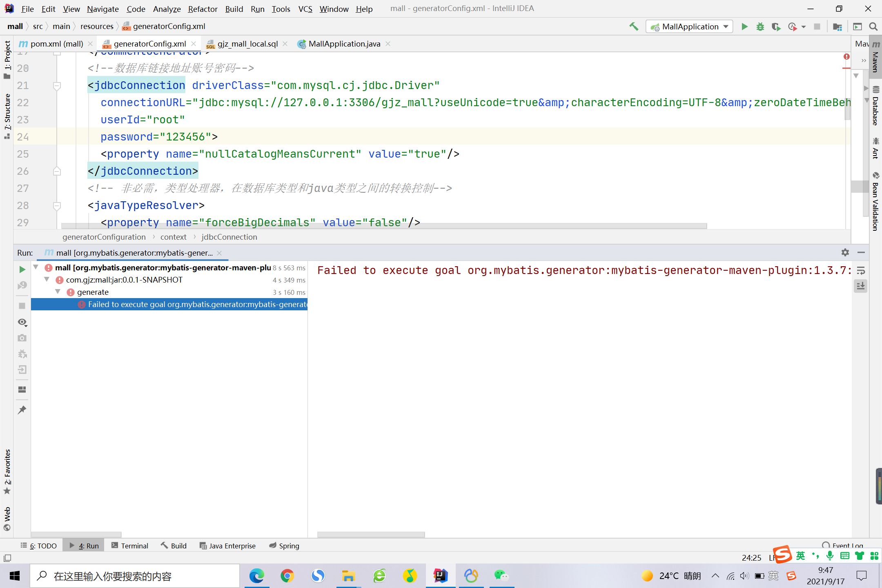Run MallApplication with the green play icon
Image resolution: width=882 pixels, height=588 pixels.
point(744,27)
